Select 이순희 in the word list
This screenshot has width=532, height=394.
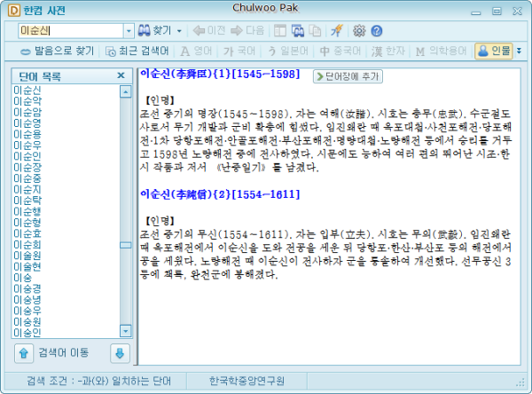point(27,245)
